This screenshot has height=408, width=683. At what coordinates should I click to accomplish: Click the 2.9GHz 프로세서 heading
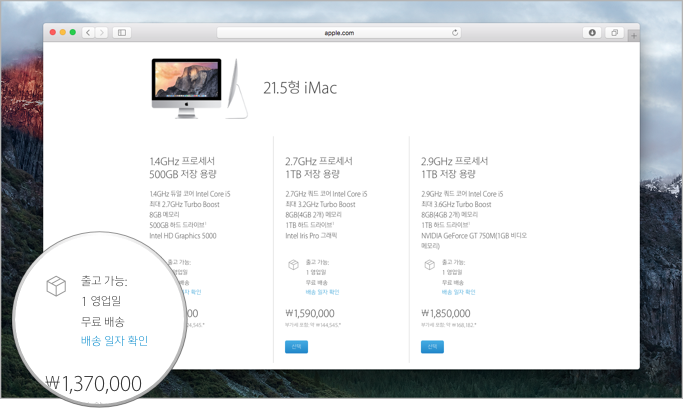click(454, 162)
